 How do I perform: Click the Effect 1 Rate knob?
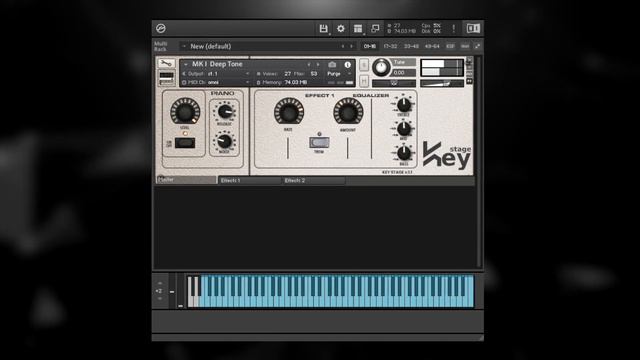point(289,112)
